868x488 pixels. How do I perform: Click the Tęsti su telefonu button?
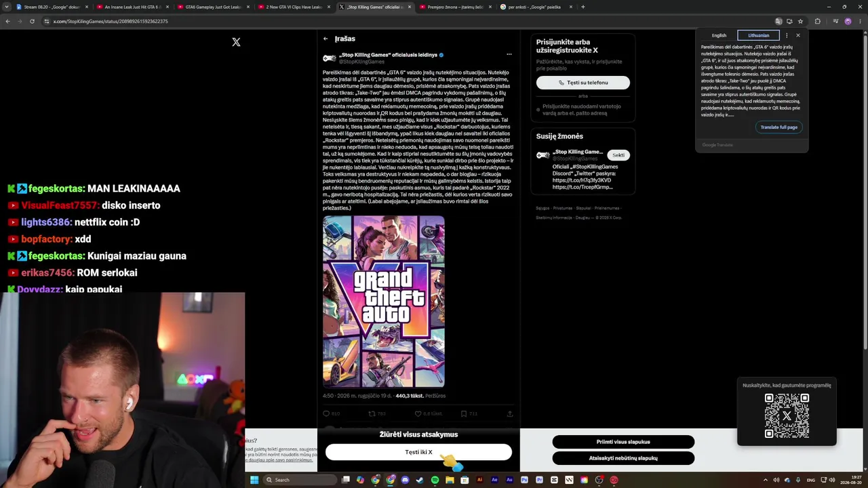583,83
